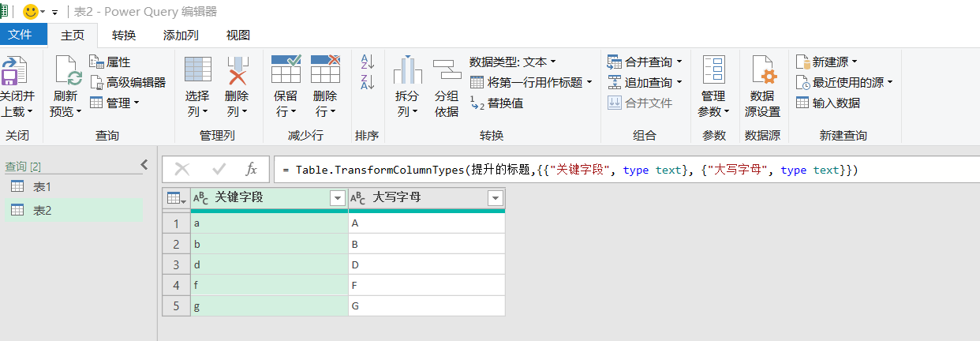This screenshot has height=341, width=980.
Task: Click cell with value "a"
Action: tap(269, 223)
